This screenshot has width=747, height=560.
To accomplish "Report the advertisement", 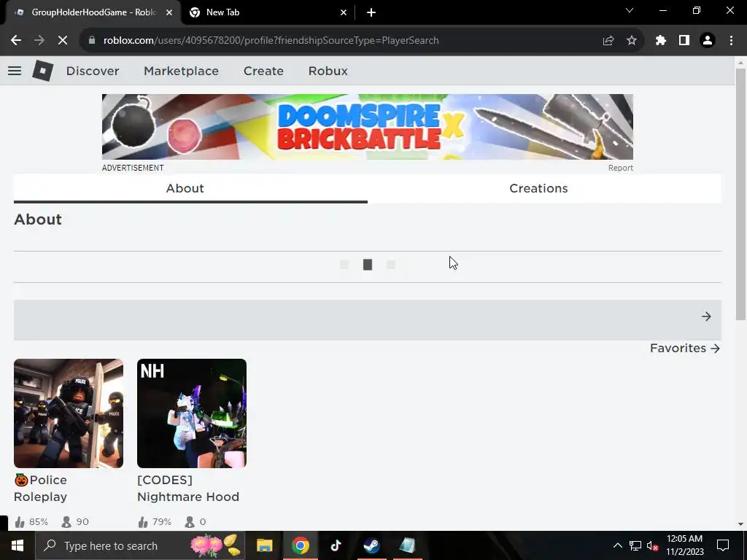I will pos(620,168).
